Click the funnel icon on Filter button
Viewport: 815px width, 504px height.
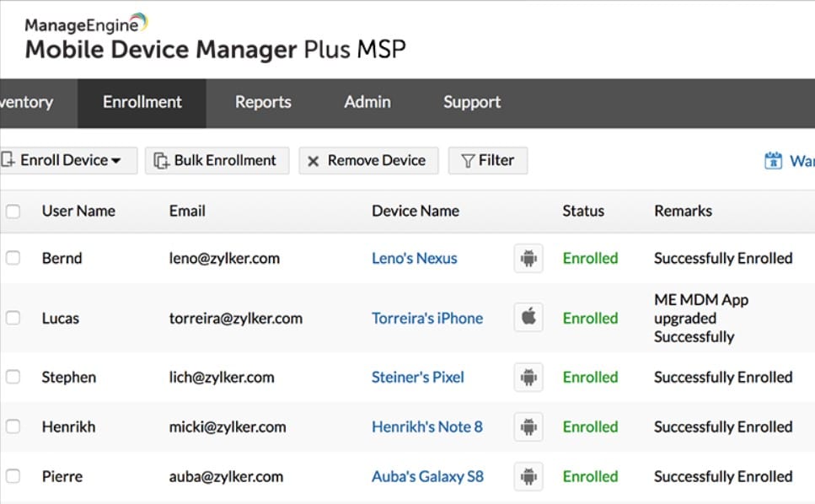468,161
